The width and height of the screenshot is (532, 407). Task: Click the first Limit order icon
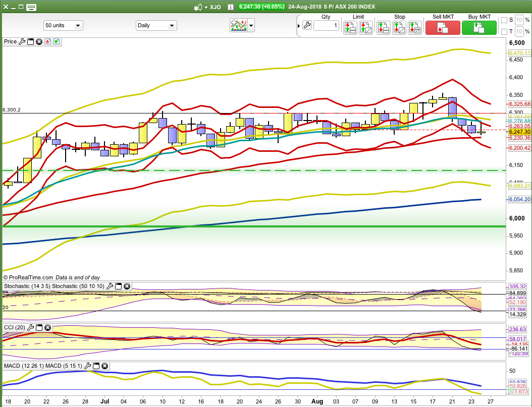tap(350, 28)
